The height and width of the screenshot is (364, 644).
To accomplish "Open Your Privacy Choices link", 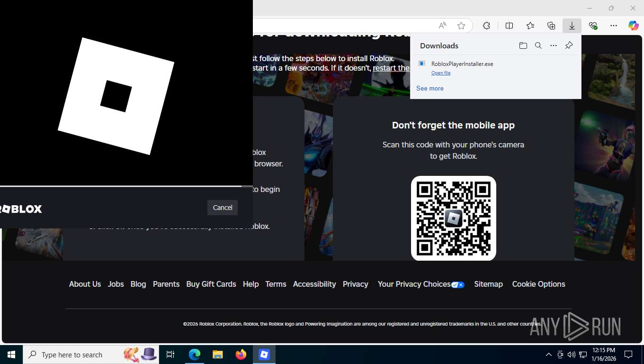I will [x=421, y=284].
